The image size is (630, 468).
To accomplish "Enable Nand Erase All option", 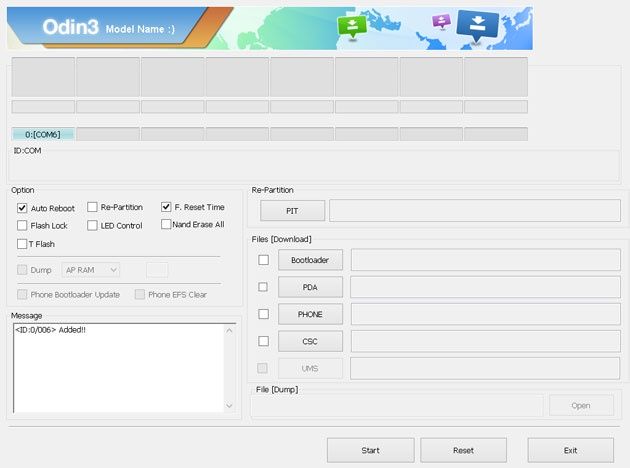I will pos(166,224).
